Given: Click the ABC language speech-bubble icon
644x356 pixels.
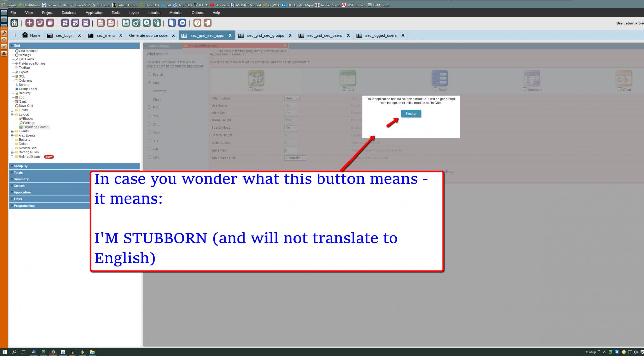Looking at the screenshot, I should 182,23.
